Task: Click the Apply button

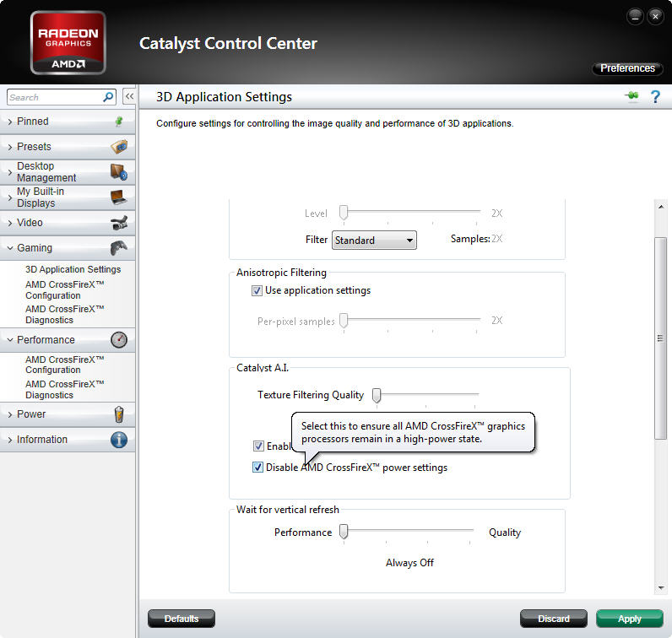Action: [629, 619]
